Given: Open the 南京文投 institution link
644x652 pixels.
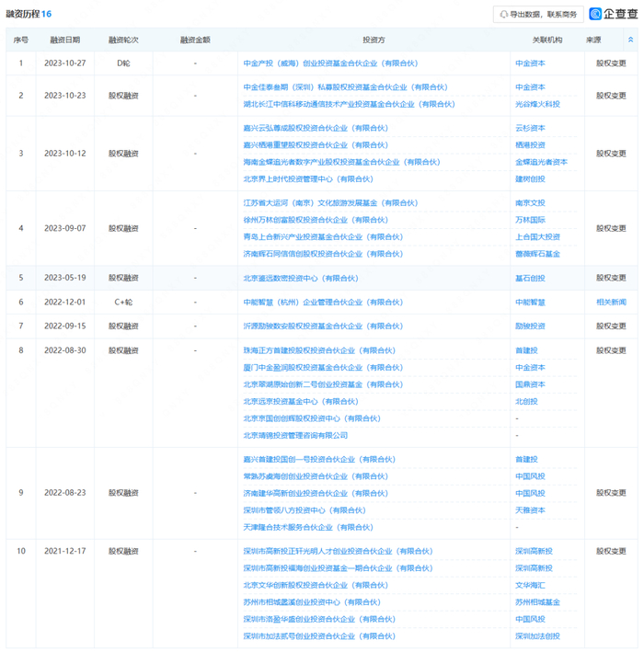Looking at the screenshot, I should pyautogui.click(x=530, y=203).
